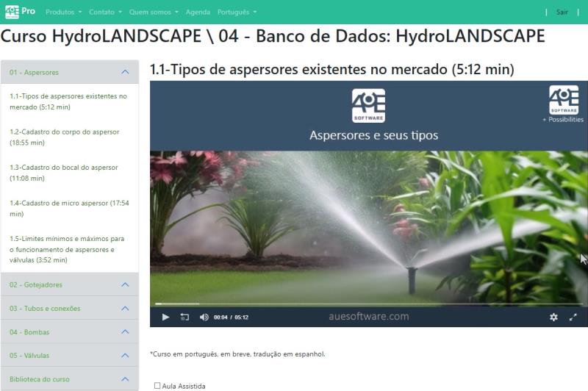This screenshot has width=588, height=391.
Task: Click the centered AuE Software logo above video title
Action: [x=368, y=106]
